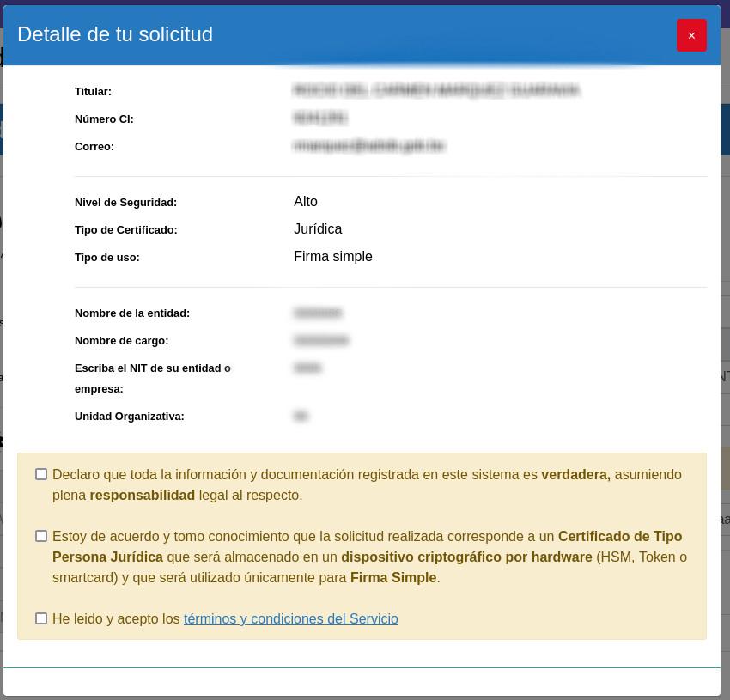The image size is (730, 700).
Task: Accept the terms and conditions checkbox
Action: click(x=41, y=618)
